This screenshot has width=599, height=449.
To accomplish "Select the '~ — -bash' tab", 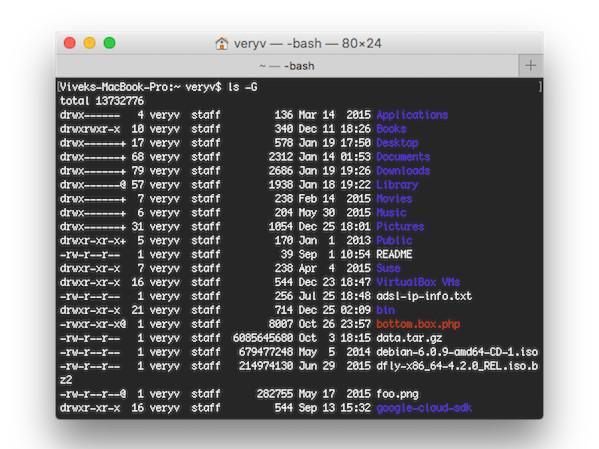I will (287, 66).
